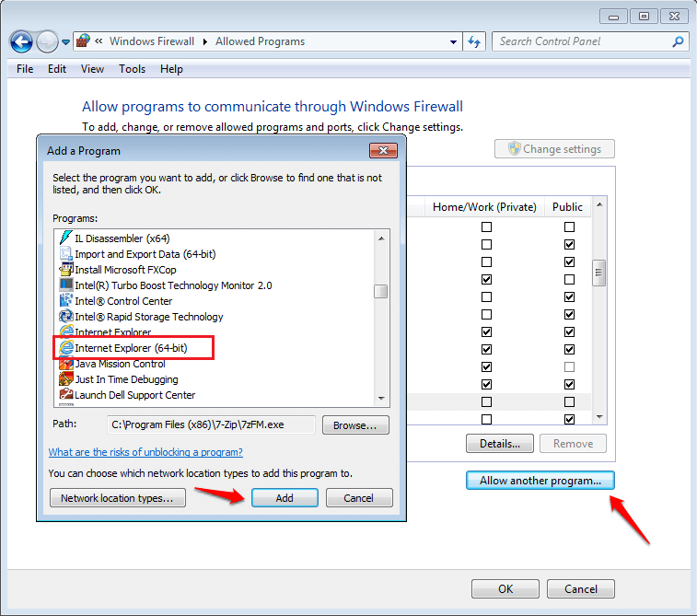697x616 pixels.
Task: Open the risks of unblocking a program link
Action: click(x=145, y=452)
